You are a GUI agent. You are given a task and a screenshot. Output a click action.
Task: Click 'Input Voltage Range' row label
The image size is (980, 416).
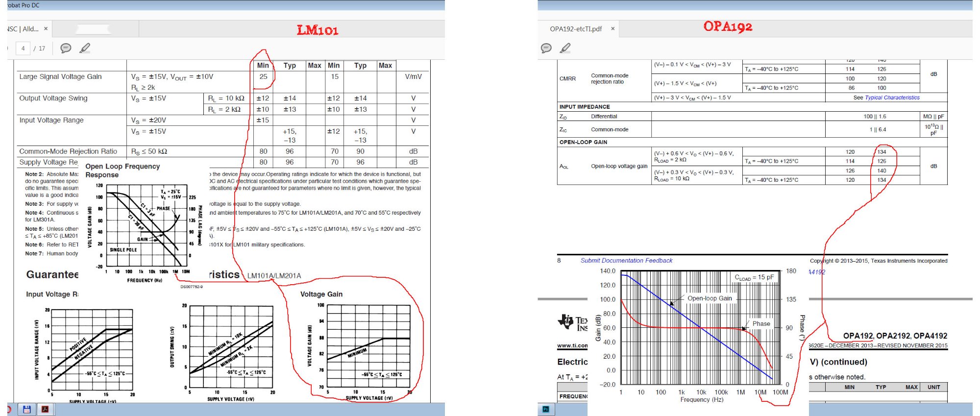[51, 120]
